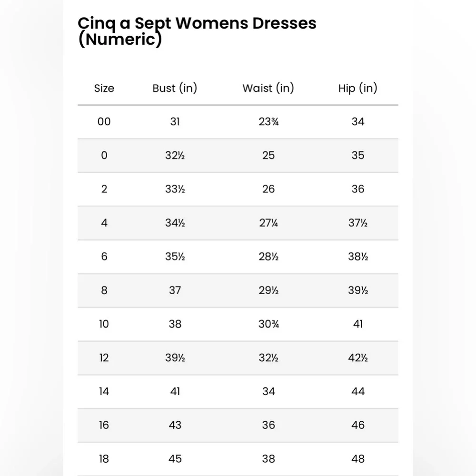Click the waist value 29½ for size 8
The height and width of the screenshot is (476, 476).
(x=268, y=290)
